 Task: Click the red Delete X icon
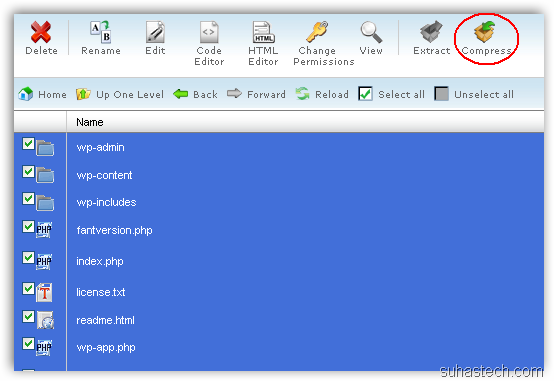(41, 32)
